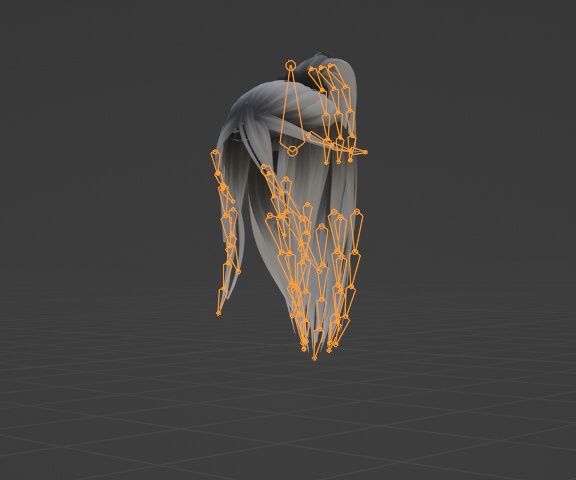Click the lowest bone tip of the ponytail
576x480 pixels.
click(314, 358)
